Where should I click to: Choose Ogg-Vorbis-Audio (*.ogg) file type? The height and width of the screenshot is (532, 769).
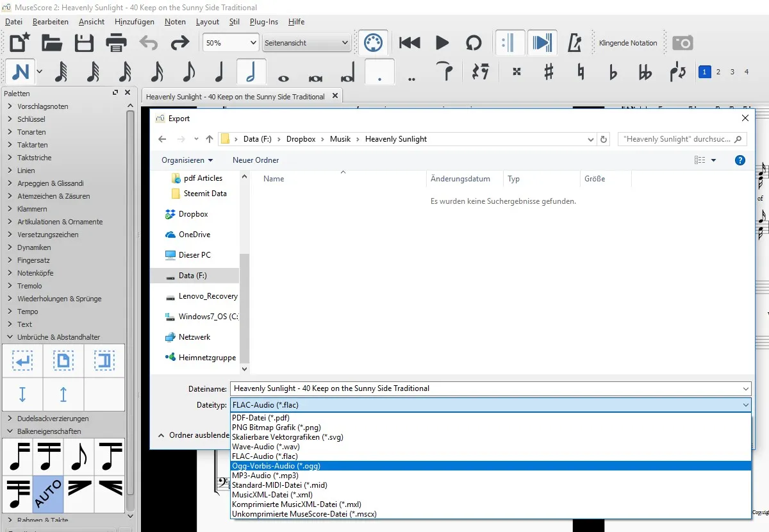[491, 466]
